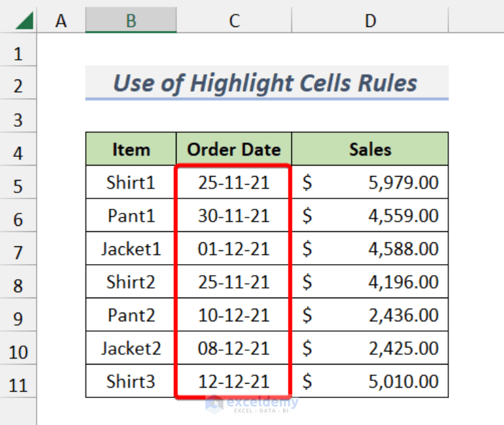The image size is (504, 425).
Task: Click the date cell '12-12-21'
Action: click(234, 381)
